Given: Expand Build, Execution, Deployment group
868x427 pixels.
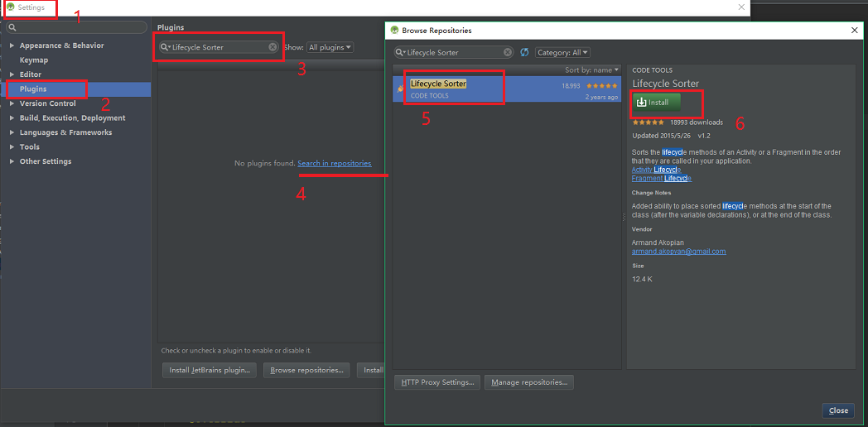Looking at the screenshot, I should [12, 118].
